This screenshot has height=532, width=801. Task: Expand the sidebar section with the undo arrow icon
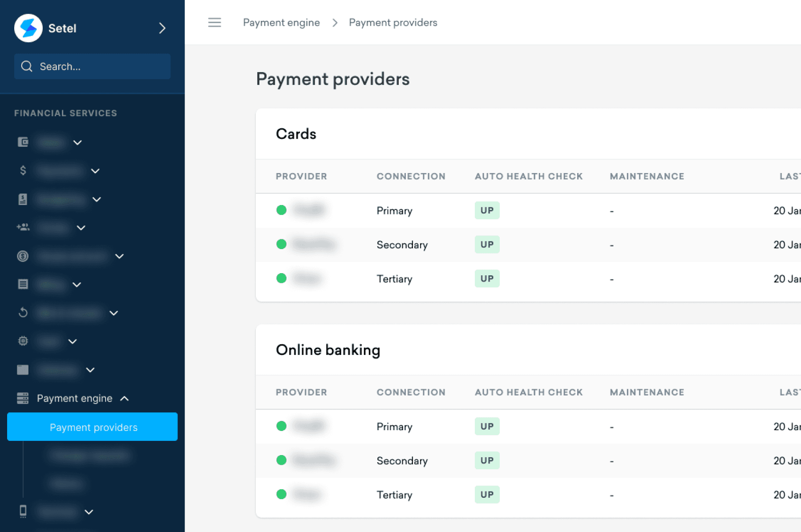(113, 313)
